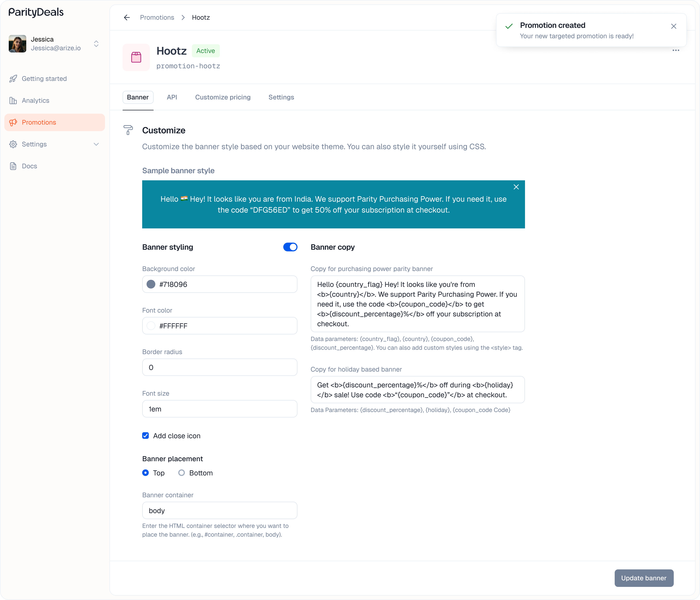The height and width of the screenshot is (600, 700).
Task: Switch to the Customize pricing tab
Action: (223, 97)
